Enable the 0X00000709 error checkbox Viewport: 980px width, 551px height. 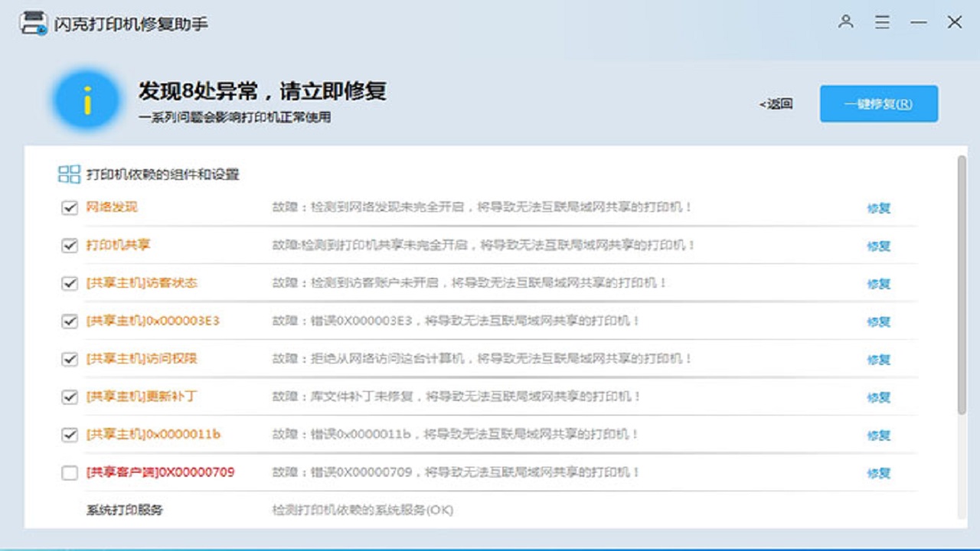[x=70, y=473]
